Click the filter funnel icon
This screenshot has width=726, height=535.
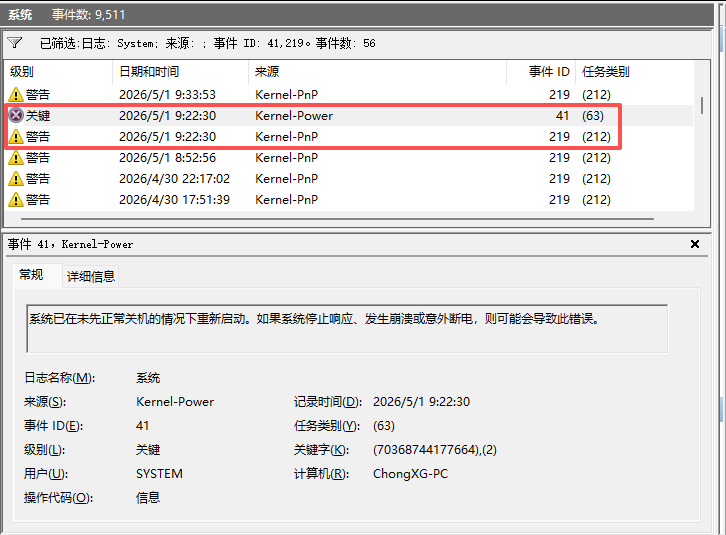[x=15, y=43]
